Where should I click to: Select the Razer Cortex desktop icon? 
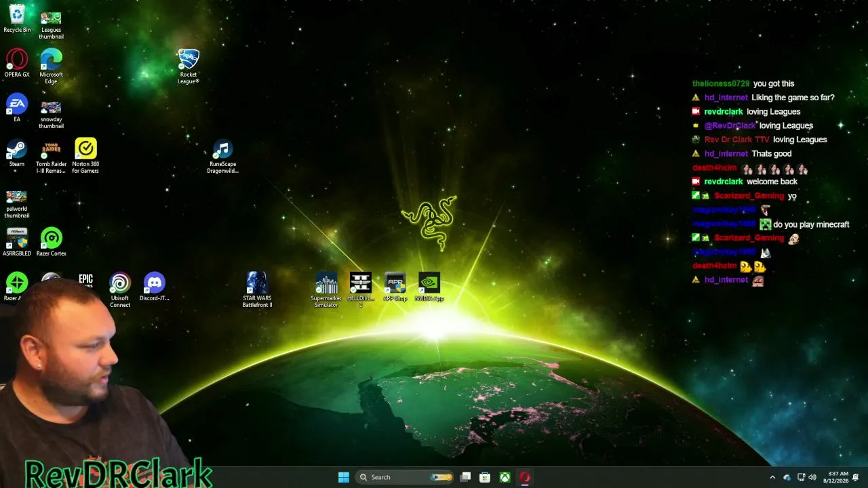click(51, 242)
